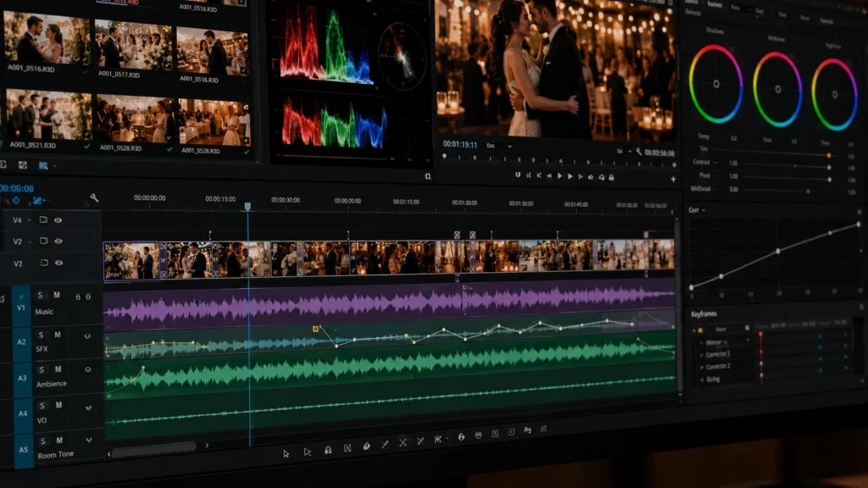The height and width of the screenshot is (488, 868).
Task: Mute the Room Tone track
Action: tap(59, 441)
